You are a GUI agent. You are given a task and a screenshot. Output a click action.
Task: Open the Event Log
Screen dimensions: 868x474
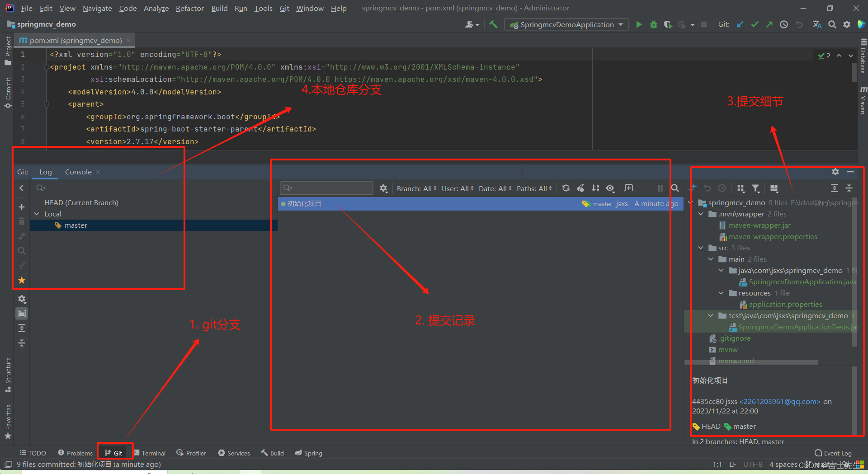click(833, 453)
